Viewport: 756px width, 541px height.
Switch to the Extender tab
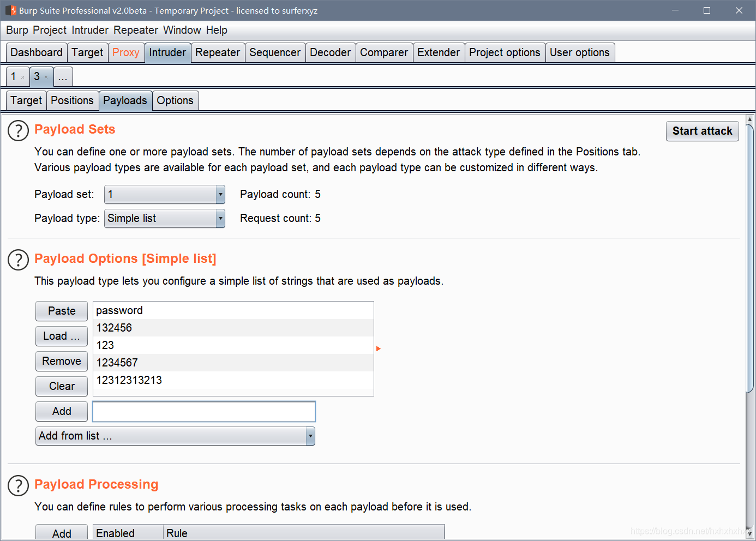click(x=439, y=52)
